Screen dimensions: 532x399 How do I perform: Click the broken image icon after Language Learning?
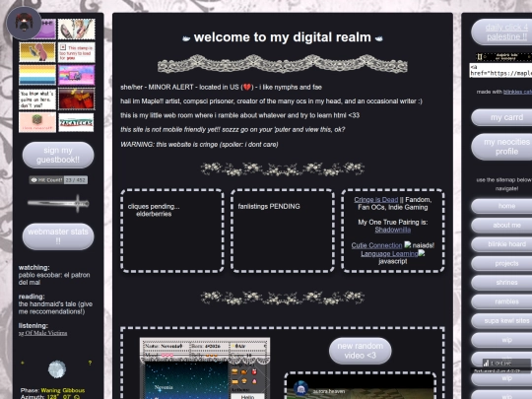(422, 253)
